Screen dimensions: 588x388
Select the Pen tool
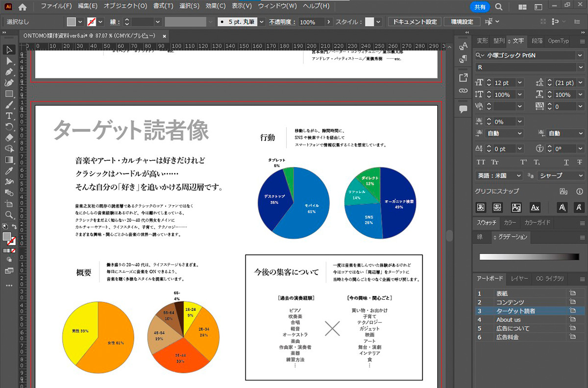(9, 72)
